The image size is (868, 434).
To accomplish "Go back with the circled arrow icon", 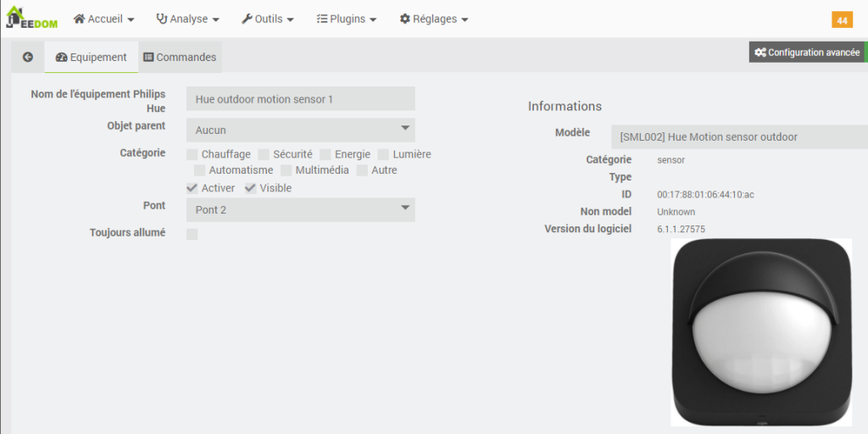I will [x=28, y=57].
